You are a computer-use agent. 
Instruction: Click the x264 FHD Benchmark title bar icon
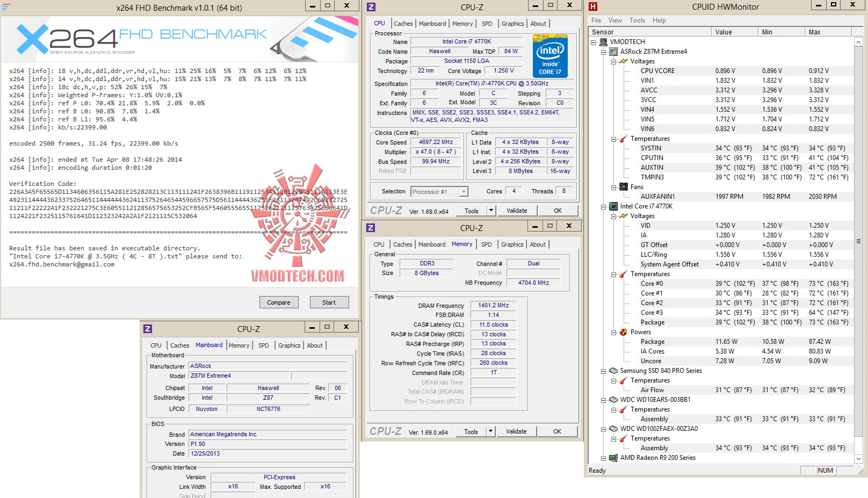coord(6,7)
